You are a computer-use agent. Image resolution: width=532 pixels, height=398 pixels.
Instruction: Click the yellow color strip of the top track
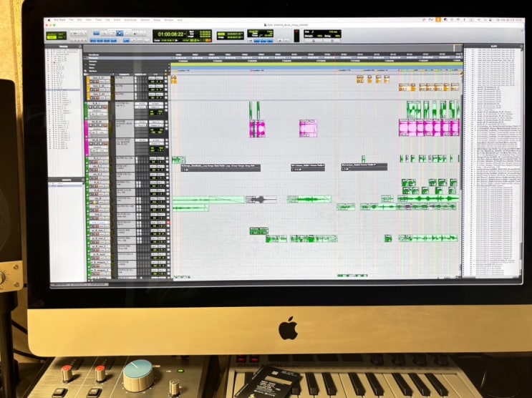coord(88,80)
